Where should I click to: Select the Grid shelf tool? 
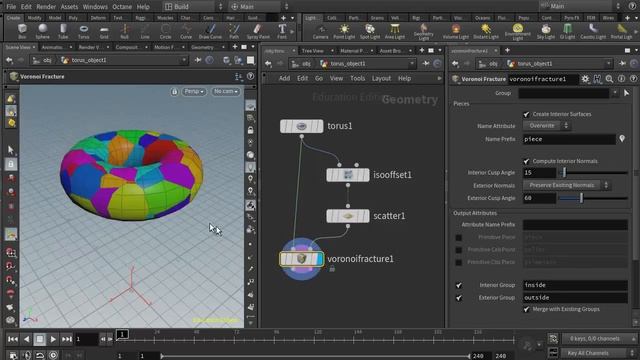click(104, 31)
